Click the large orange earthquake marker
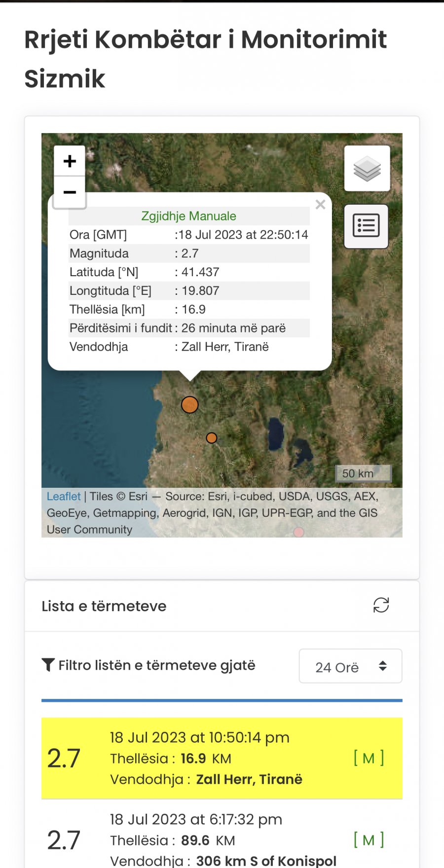This screenshot has width=444, height=868. 190,405
